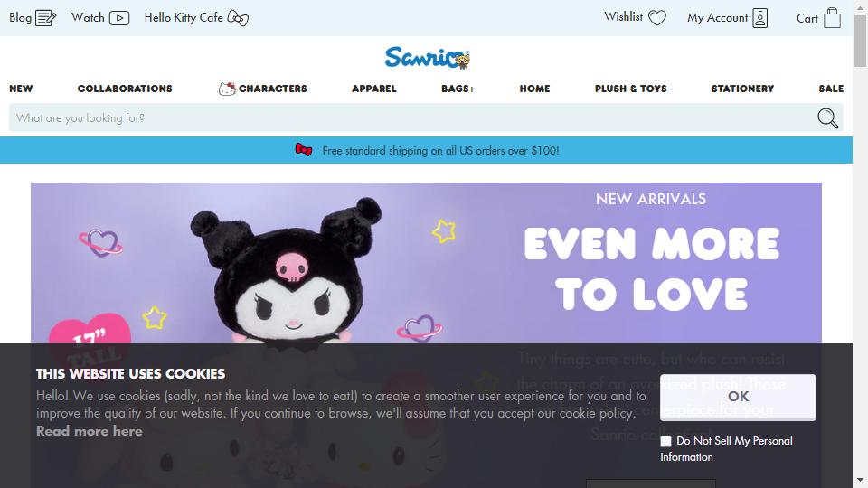
Task: Open My Account profile icon
Action: [760, 18]
